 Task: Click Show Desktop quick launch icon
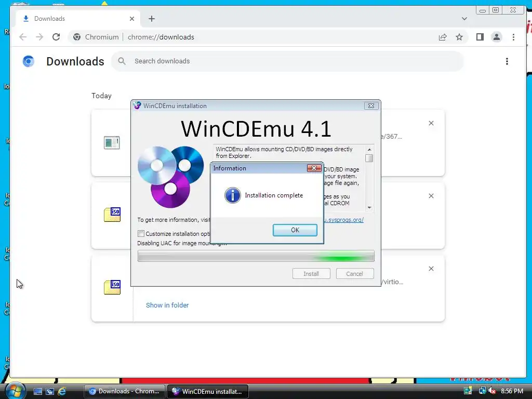pos(37,391)
